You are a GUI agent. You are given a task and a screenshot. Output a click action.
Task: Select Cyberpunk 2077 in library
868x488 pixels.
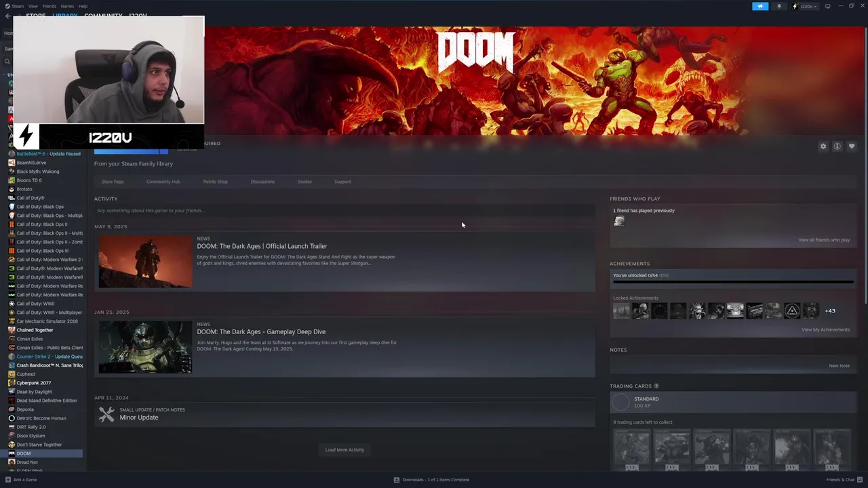45,383
